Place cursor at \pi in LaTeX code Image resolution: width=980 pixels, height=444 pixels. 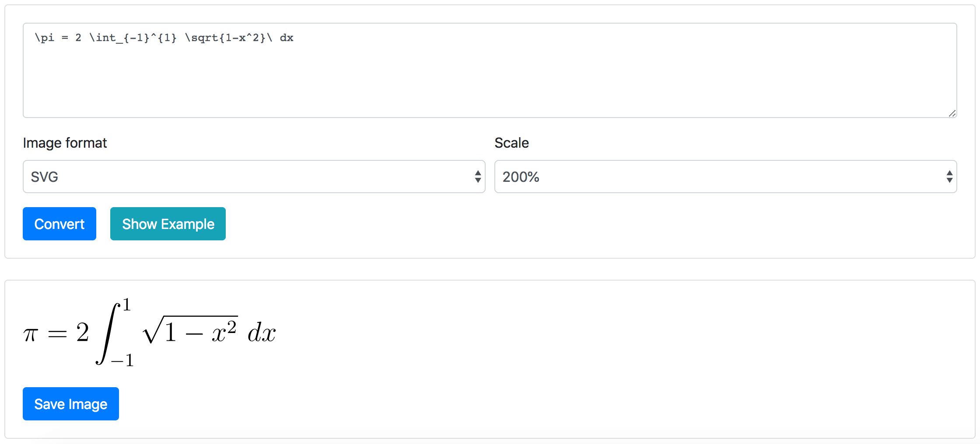tap(45, 38)
